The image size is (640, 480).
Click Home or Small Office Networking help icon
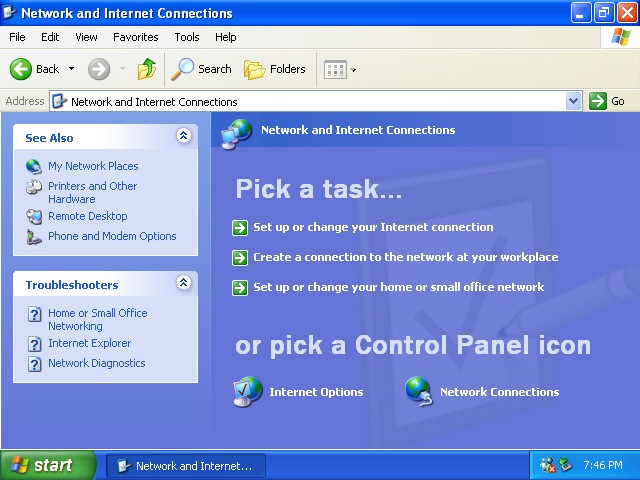35,314
